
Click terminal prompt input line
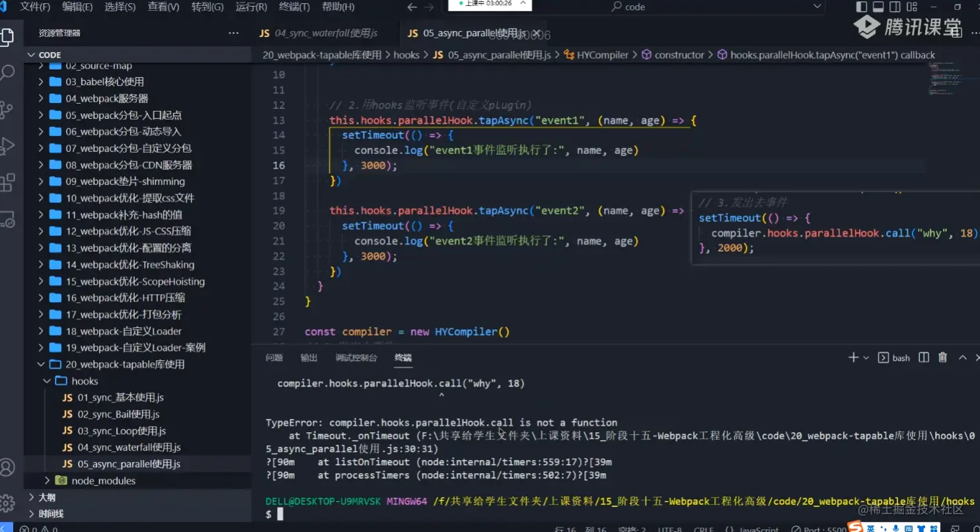coord(619,513)
